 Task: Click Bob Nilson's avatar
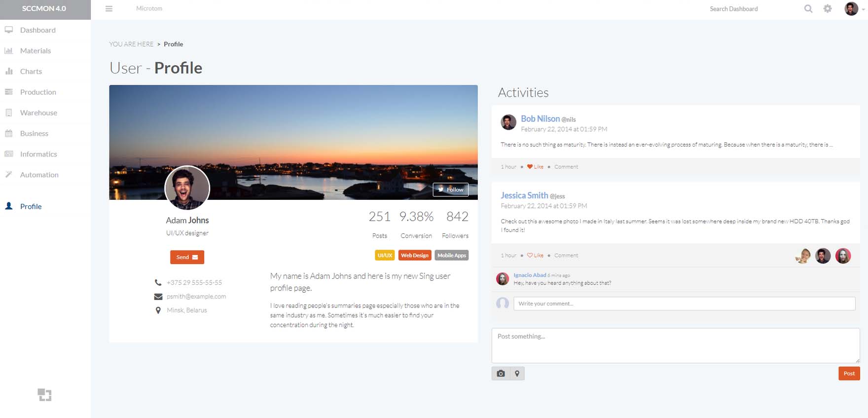(508, 122)
